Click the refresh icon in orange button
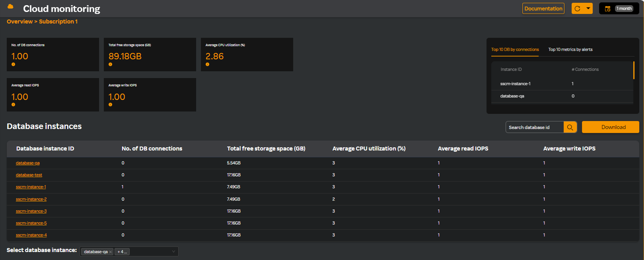Viewport: 644px width, 260px height. [578, 8]
